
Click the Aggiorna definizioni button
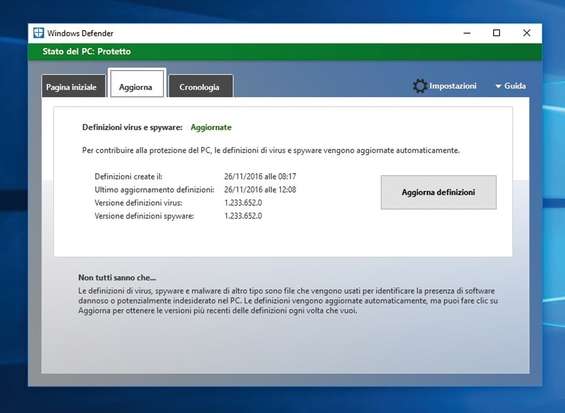(439, 192)
